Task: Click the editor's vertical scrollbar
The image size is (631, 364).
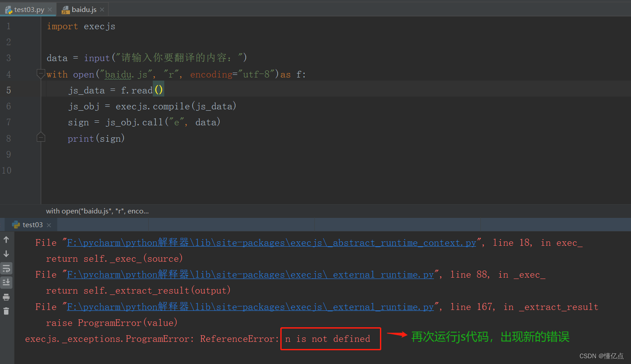Action: (x=628, y=89)
